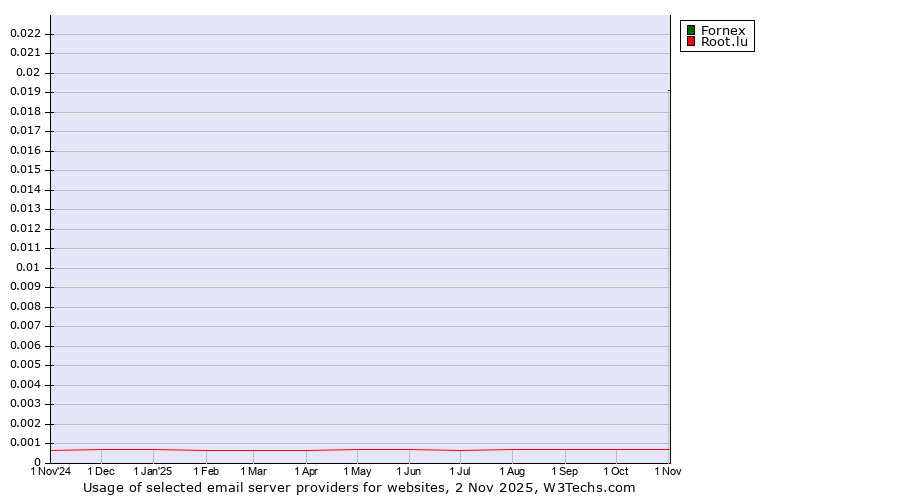The image size is (900, 500).
Task: Click the 1 Jul x-axis label
Action: click(x=460, y=471)
